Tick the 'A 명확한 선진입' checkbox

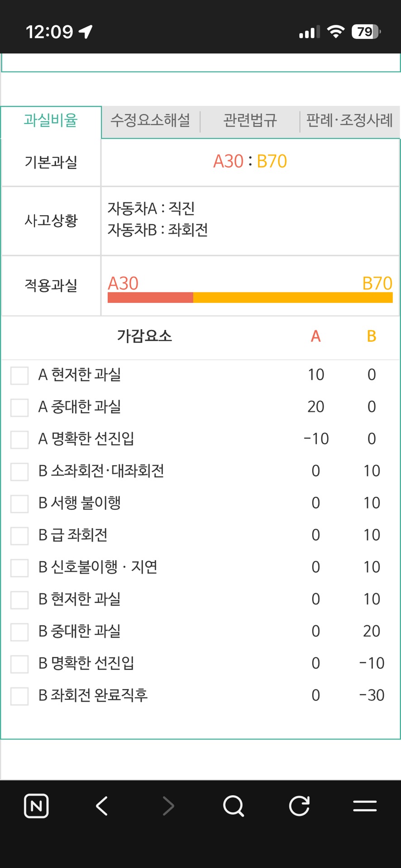coord(19,439)
